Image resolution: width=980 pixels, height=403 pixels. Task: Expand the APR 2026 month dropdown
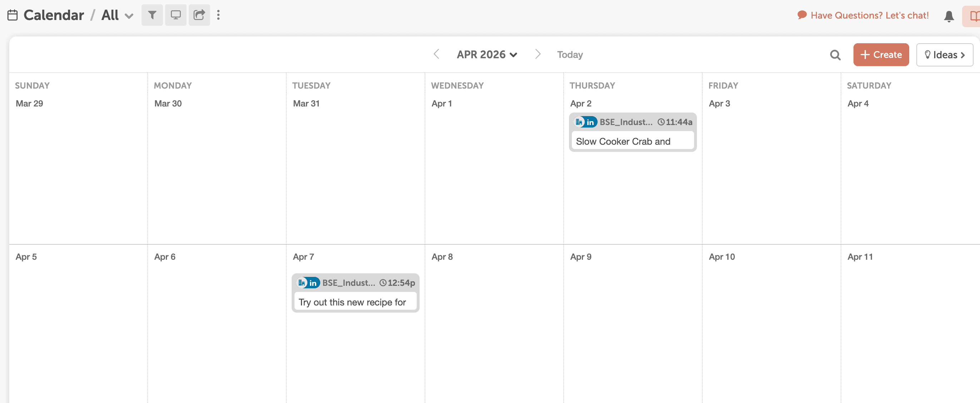(486, 55)
